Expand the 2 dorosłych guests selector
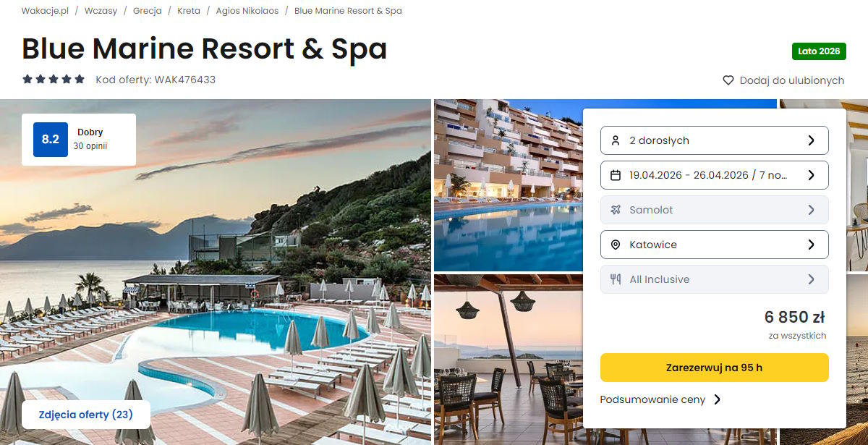868x445 pixels. point(715,140)
